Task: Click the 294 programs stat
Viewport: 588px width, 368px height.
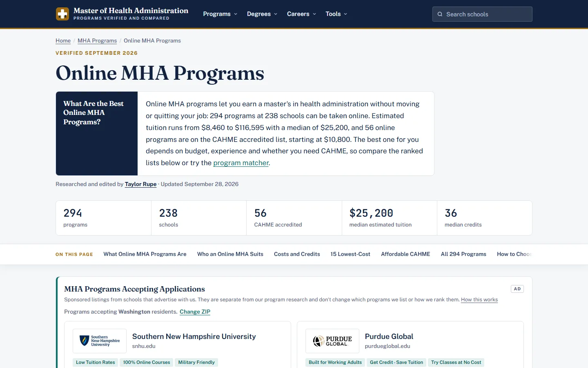Action: point(103,218)
